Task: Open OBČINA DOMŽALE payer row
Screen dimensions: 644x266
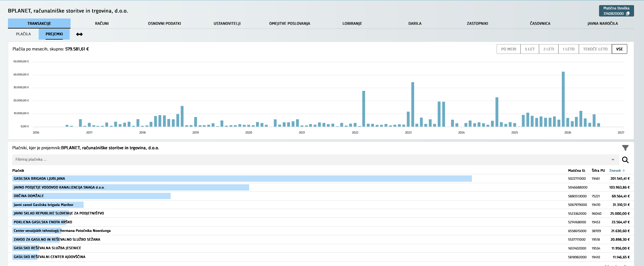Action: (x=321, y=196)
